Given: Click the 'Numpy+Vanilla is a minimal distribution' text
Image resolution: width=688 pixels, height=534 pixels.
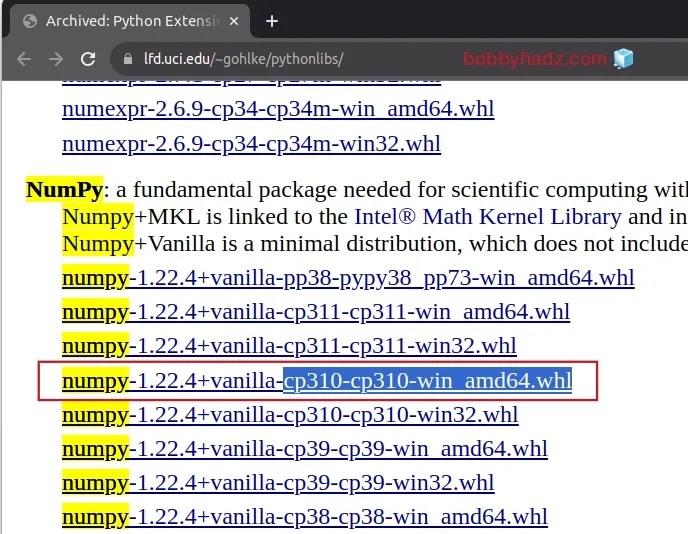Looking at the screenshot, I should 262,244.
